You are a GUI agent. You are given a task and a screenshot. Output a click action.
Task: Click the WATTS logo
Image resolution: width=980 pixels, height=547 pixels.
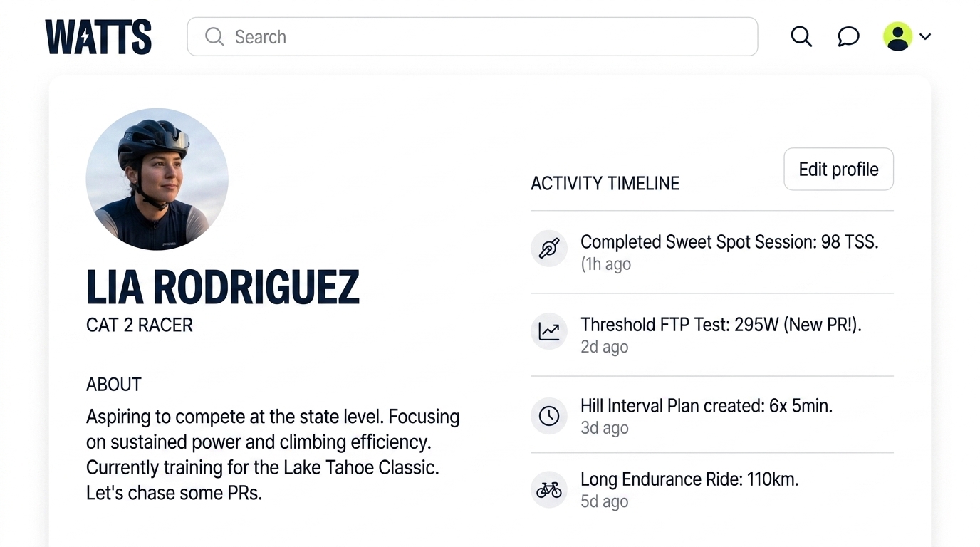click(98, 37)
